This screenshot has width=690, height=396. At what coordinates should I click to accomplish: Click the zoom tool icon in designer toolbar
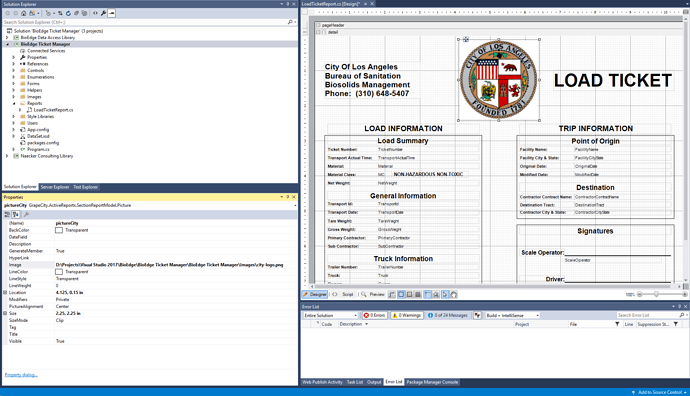coord(436,294)
